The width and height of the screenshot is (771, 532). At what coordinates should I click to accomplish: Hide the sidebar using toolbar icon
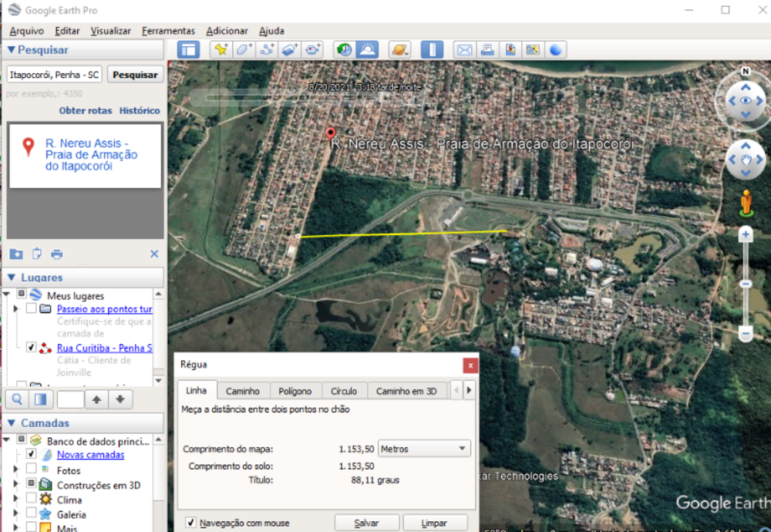(x=188, y=50)
